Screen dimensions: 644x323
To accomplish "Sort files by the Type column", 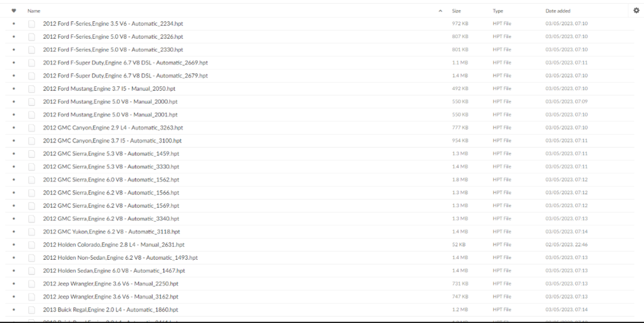I will (498, 11).
